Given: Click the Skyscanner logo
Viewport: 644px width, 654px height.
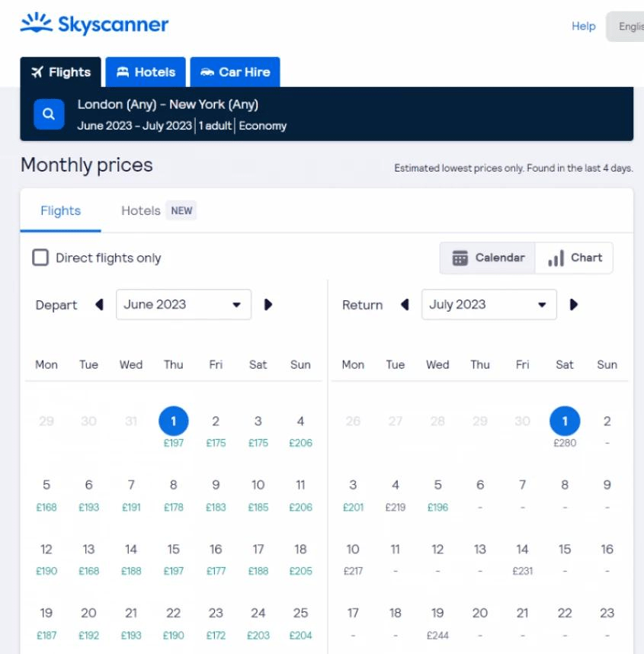Looking at the screenshot, I should pos(95,24).
